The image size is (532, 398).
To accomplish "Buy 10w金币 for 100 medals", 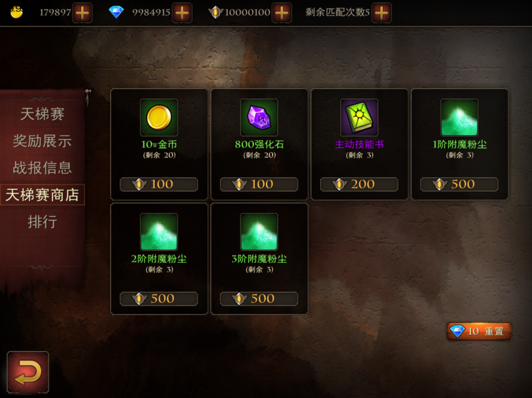I will [159, 184].
